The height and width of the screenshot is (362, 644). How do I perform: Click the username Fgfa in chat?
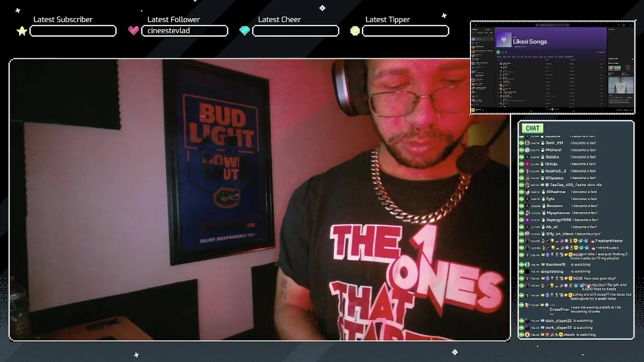550,199
